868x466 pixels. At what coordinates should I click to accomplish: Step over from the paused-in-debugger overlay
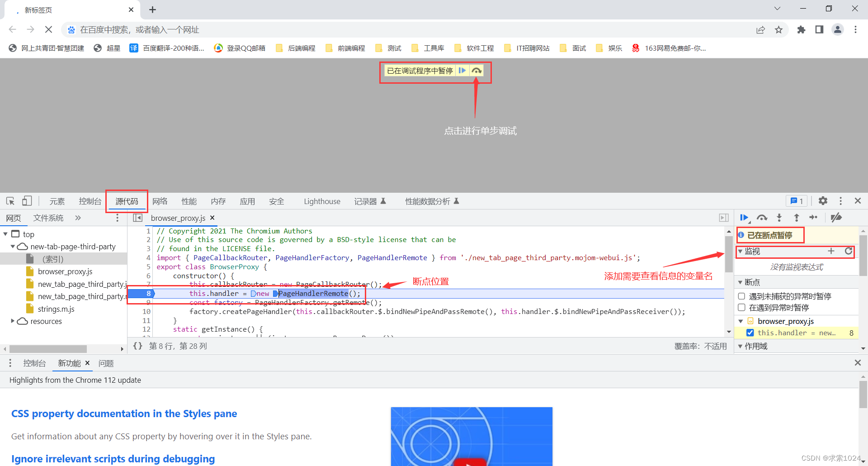tap(476, 71)
